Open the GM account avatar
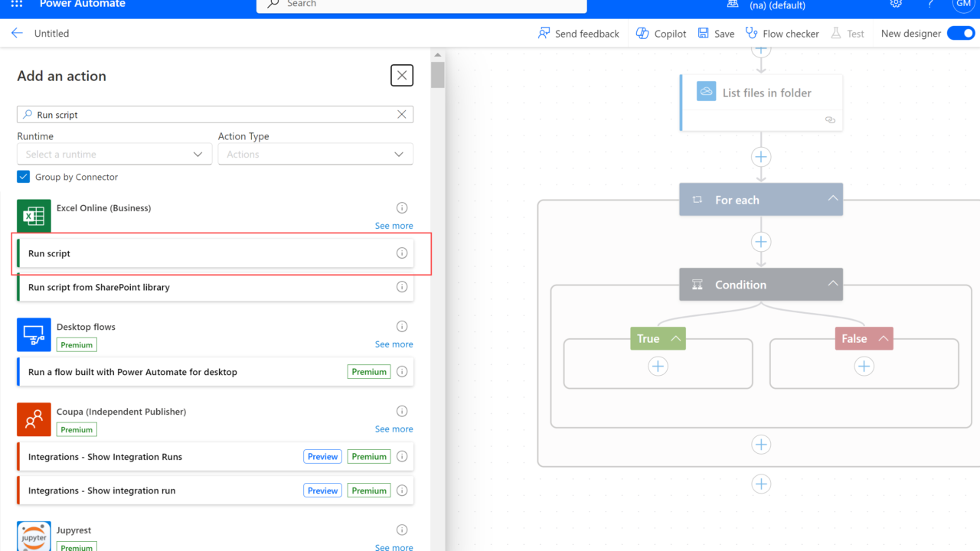 (964, 4)
